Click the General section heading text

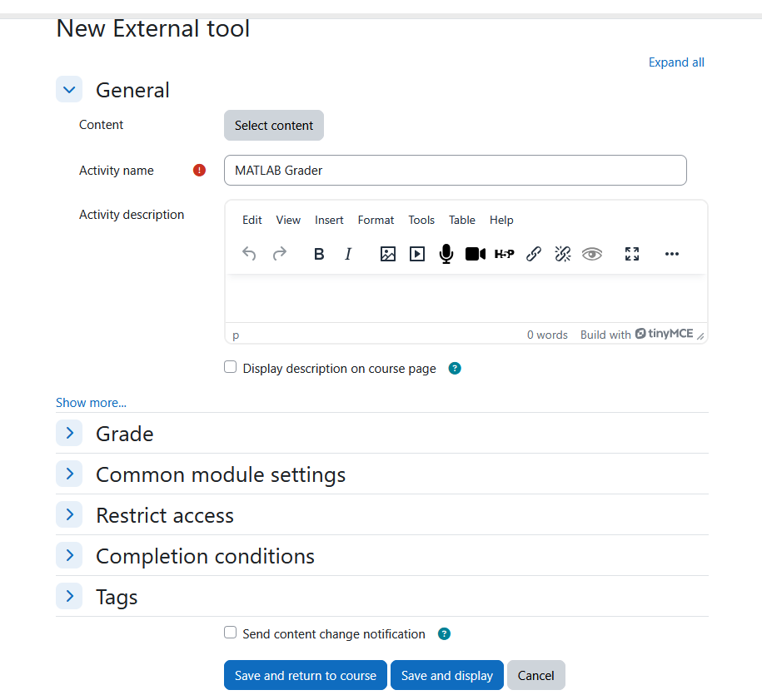point(132,91)
